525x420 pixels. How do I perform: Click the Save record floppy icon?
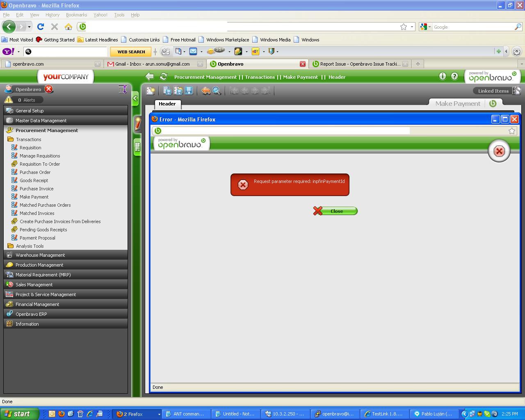189,91
